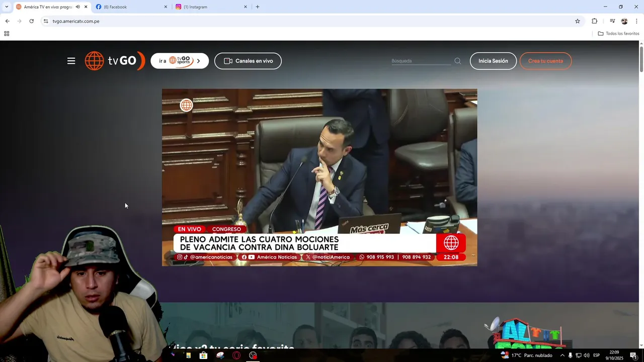Close the América TV tab
Image resolution: width=644 pixels, height=362 pixels.
[86, 7]
